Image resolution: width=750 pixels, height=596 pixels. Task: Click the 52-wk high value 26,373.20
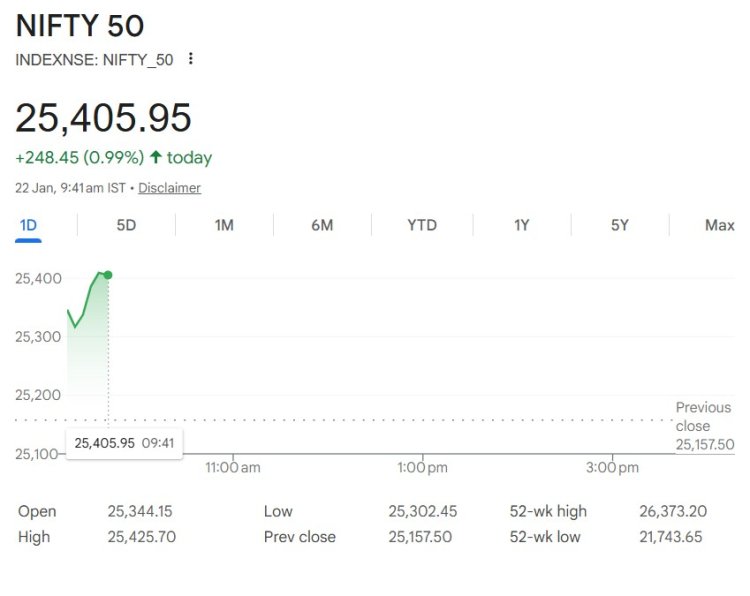[x=672, y=511]
